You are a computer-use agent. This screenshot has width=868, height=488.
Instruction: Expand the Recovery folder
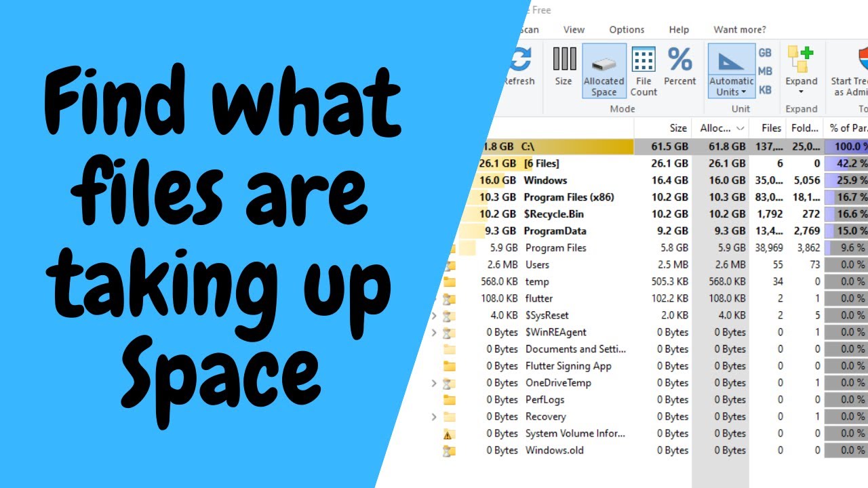[x=434, y=417]
